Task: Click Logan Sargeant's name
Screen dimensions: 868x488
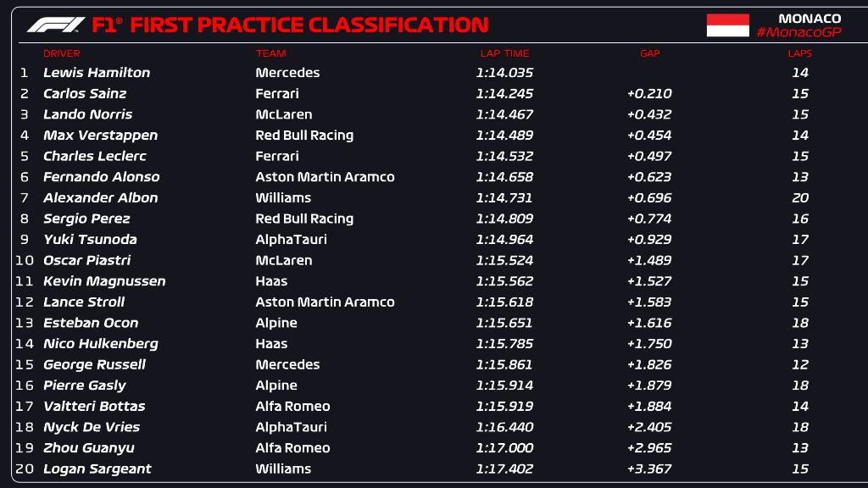Action: 97,469
